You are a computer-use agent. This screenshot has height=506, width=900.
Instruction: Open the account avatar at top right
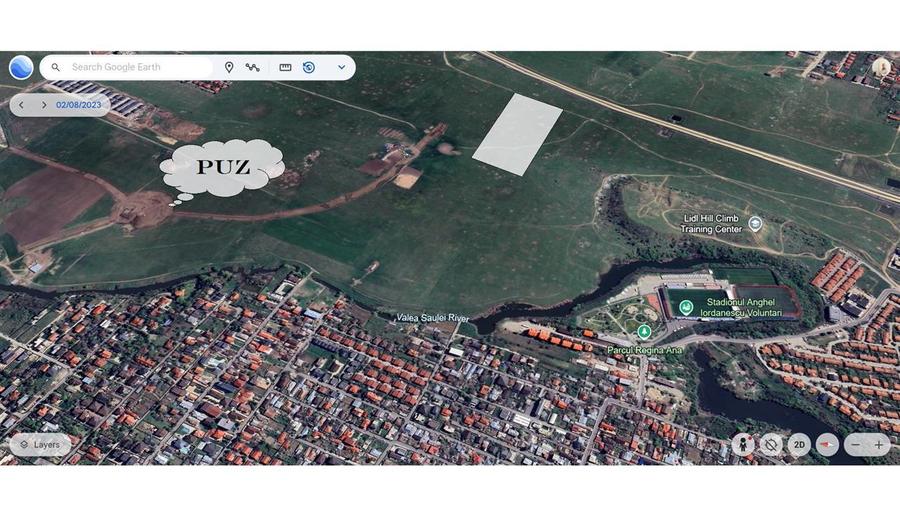tap(881, 67)
